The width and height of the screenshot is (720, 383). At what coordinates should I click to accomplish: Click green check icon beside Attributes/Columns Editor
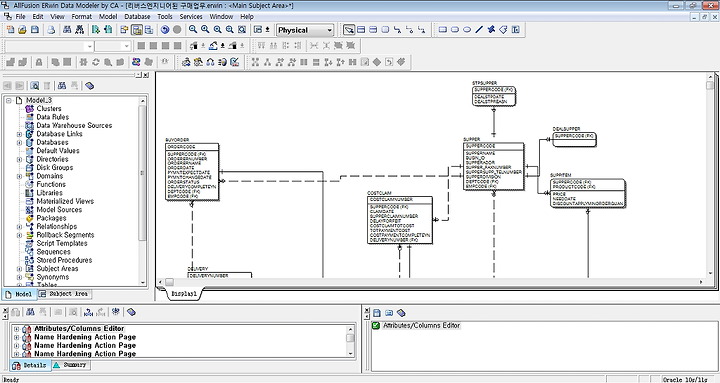tap(376, 326)
